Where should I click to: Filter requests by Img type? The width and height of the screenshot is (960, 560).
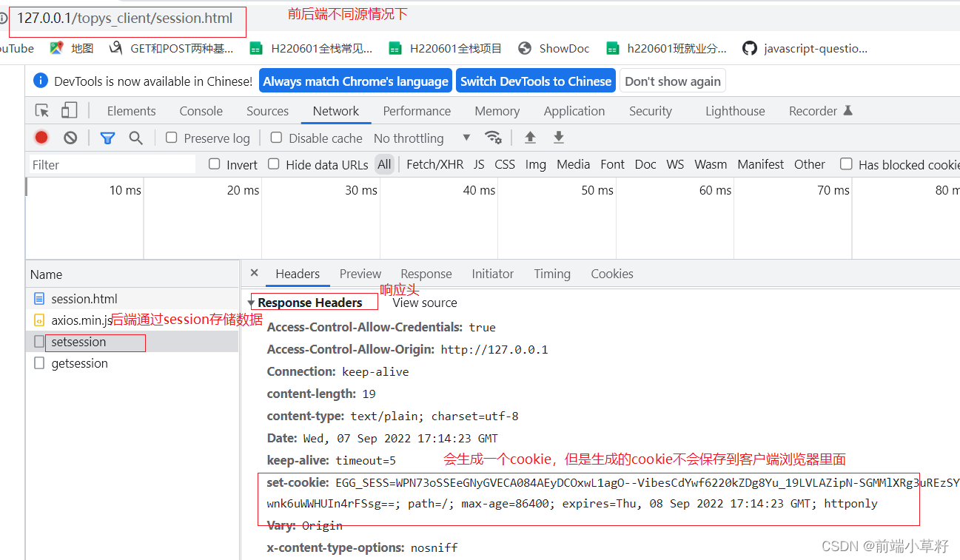tap(536, 164)
